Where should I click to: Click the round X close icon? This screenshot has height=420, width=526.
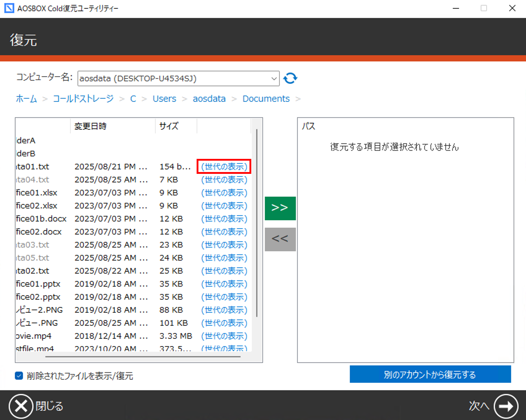pos(21,406)
